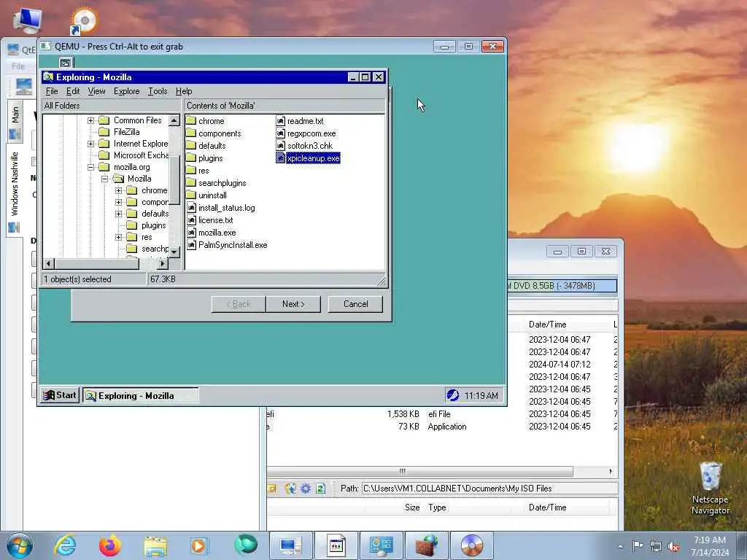The image size is (747, 560).
Task: Open the View menu in Exploring window
Action: click(96, 91)
